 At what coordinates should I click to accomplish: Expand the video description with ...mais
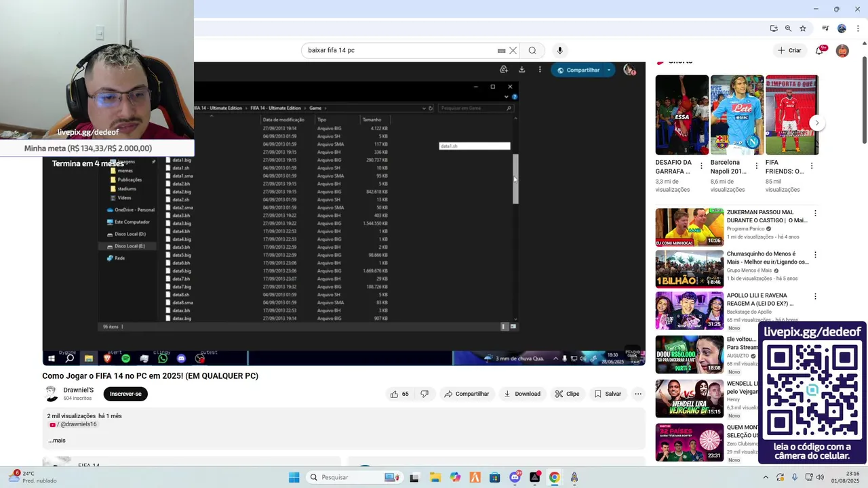coord(57,441)
